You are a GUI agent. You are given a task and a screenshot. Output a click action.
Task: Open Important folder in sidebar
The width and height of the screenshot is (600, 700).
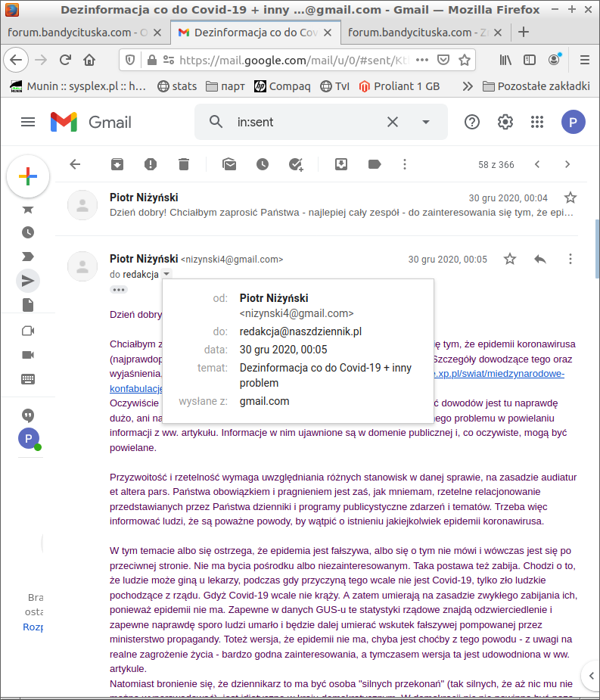(28, 257)
